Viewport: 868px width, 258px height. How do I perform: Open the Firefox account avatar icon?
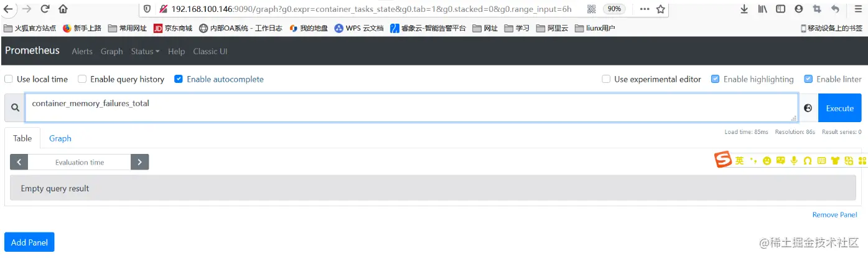(x=798, y=9)
